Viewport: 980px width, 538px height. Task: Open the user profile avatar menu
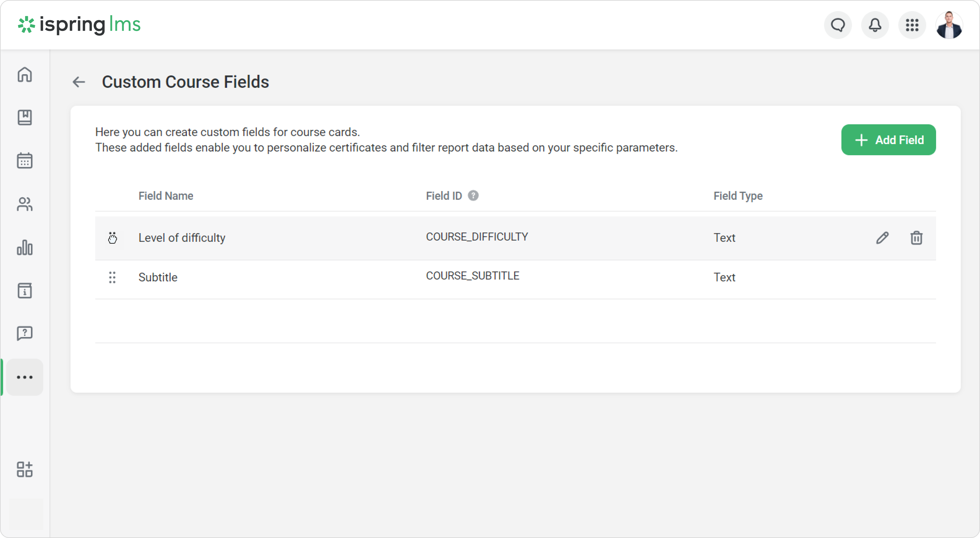pyautogui.click(x=949, y=25)
